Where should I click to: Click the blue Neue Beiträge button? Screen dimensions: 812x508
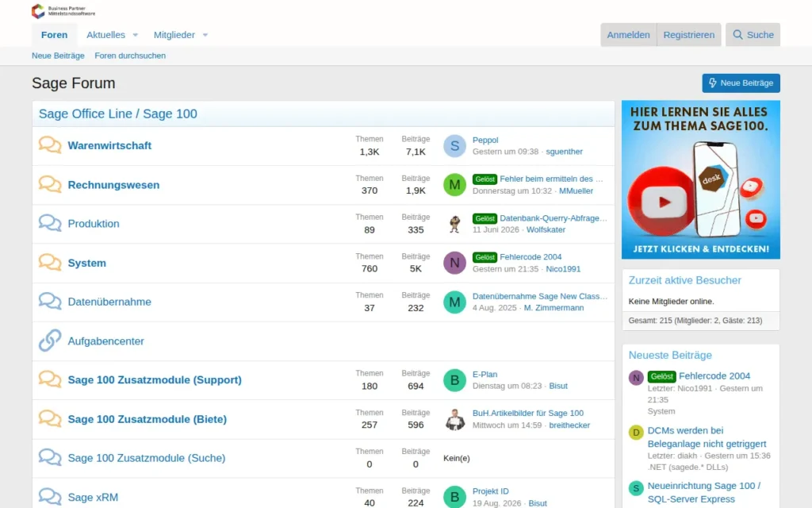741,83
